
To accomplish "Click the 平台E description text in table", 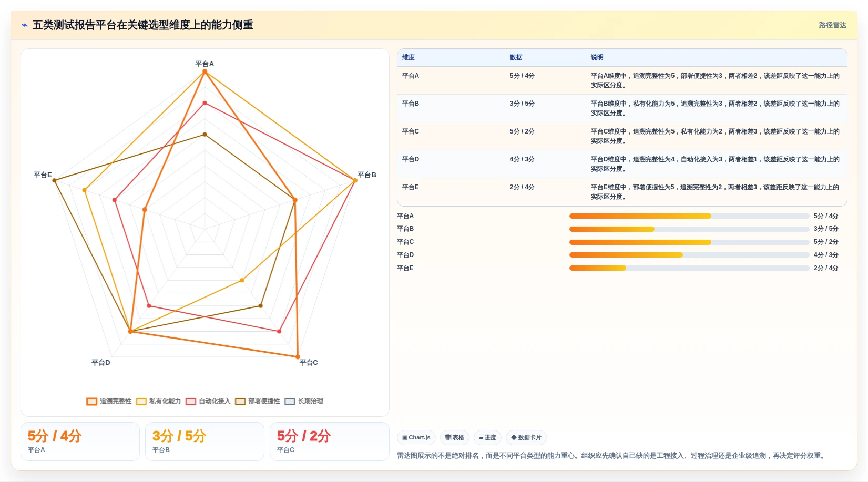I will click(x=715, y=192).
